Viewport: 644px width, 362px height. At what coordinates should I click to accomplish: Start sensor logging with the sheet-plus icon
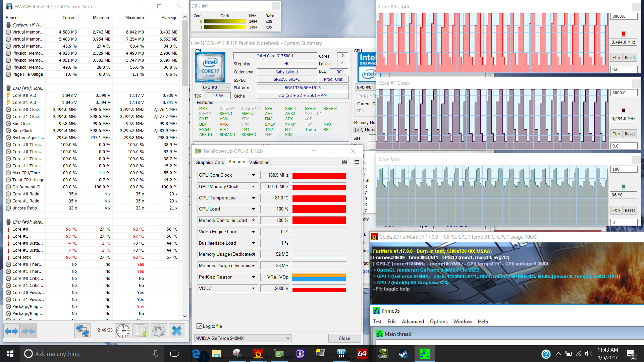[141, 331]
